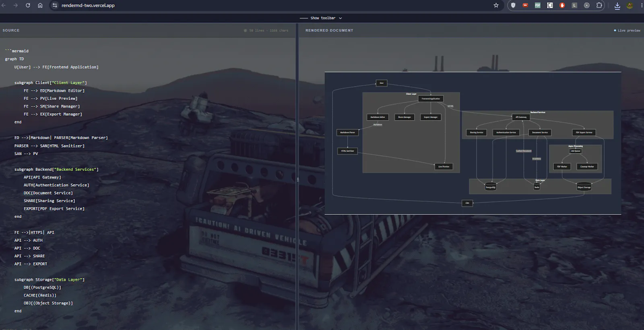Click the 'SAN --> PV' line
Screen dimensions: 644x330
coord(26,154)
